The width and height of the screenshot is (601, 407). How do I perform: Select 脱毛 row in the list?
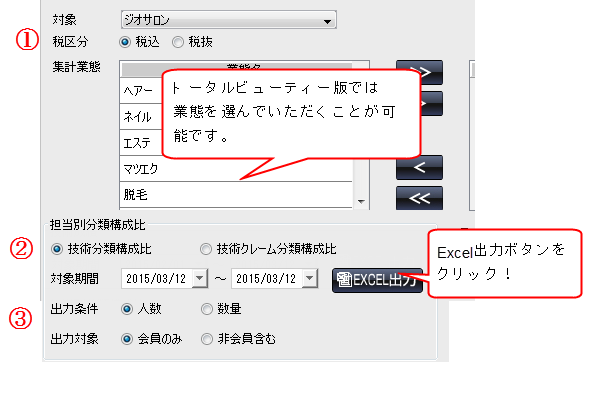(236, 195)
